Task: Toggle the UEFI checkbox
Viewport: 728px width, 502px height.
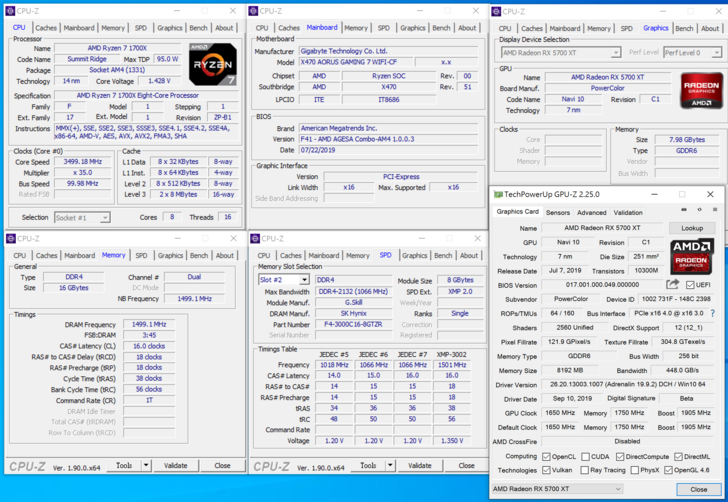Action: 691,285
